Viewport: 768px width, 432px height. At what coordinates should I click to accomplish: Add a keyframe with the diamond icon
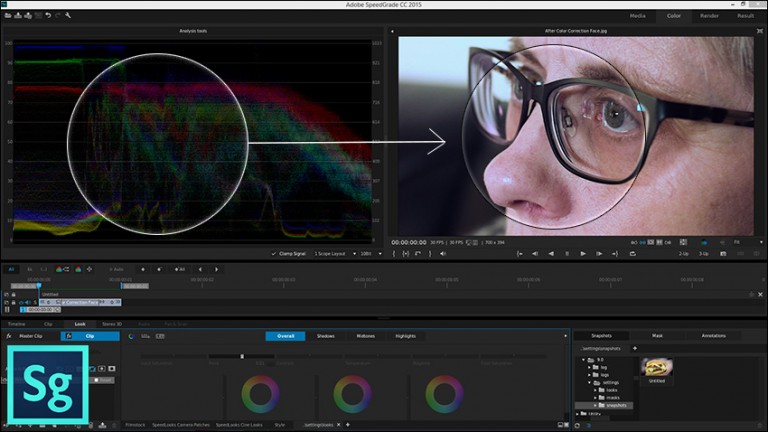[143, 269]
